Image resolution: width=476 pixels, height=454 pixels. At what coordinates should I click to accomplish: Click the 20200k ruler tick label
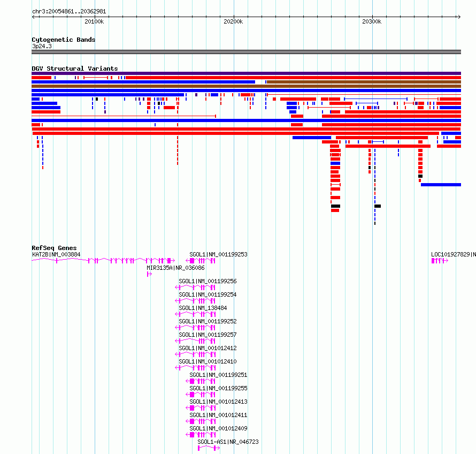(x=233, y=21)
